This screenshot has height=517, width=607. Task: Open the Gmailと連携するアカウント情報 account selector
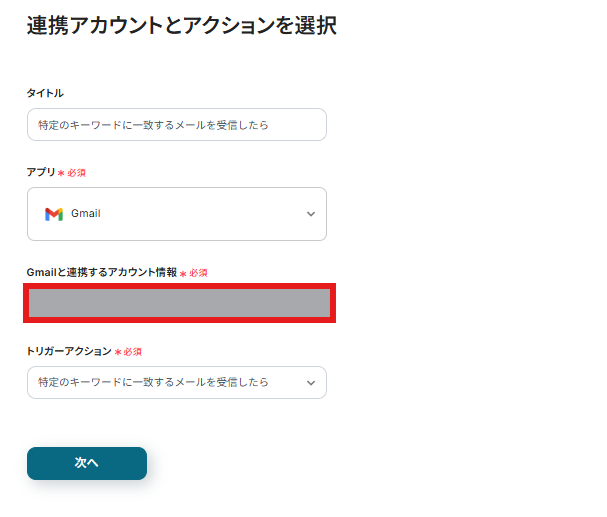179,303
